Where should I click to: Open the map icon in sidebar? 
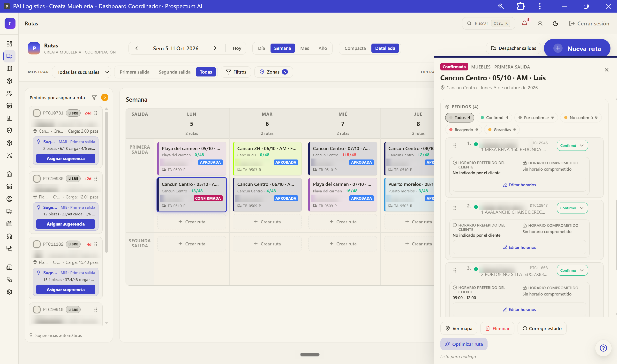(x=9, y=69)
